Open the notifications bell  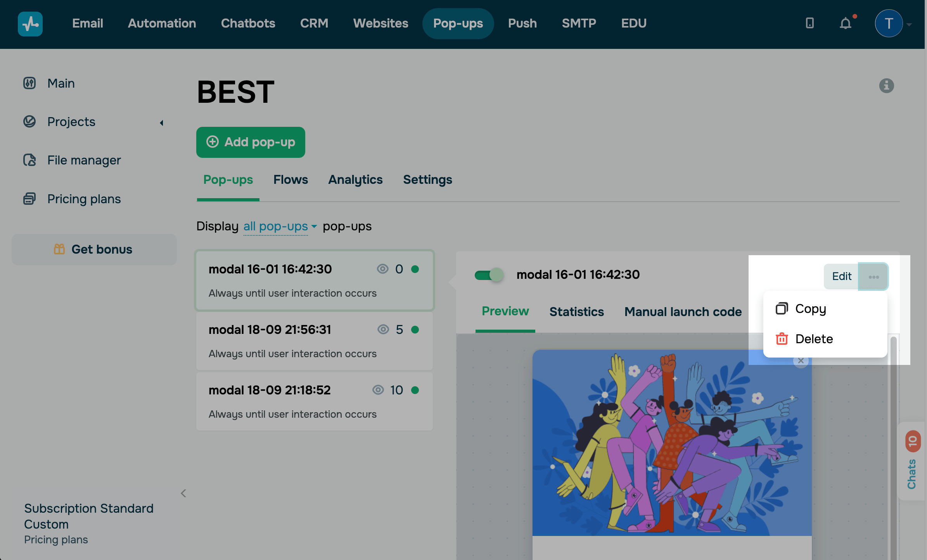tap(846, 24)
